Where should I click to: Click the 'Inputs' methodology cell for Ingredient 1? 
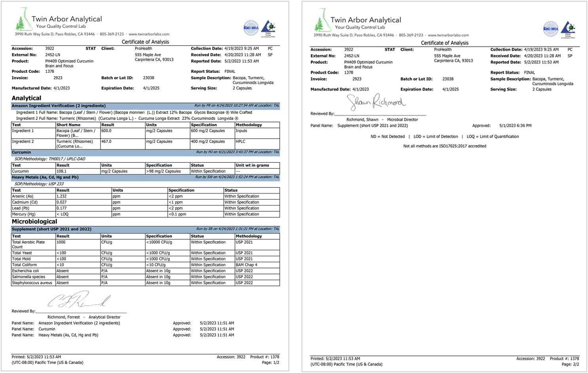click(257, 133)
